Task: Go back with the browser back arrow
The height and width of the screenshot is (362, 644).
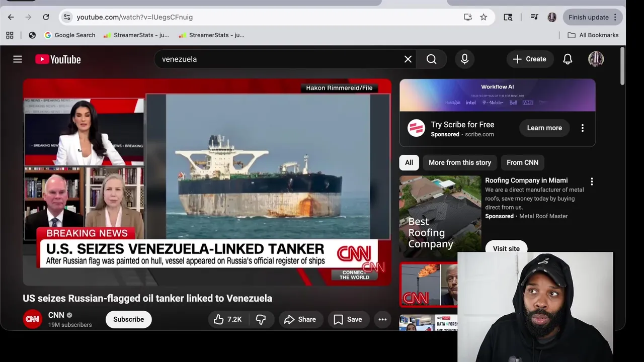Action: [x=11, y=17]
